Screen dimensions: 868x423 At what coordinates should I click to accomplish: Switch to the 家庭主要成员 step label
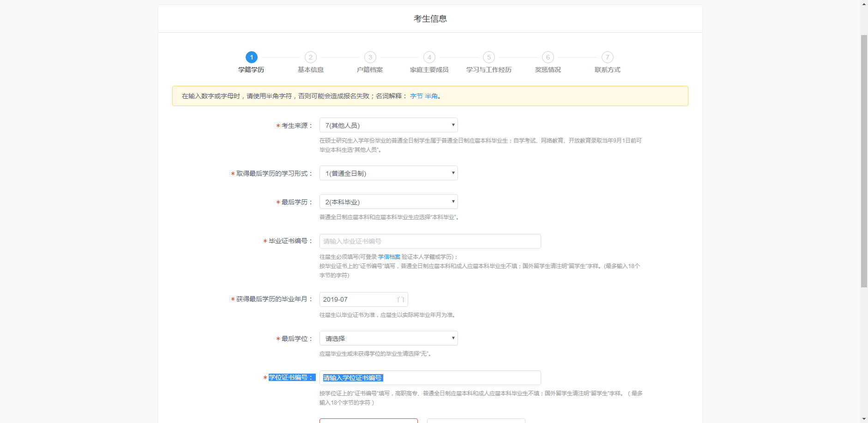click(x=429, y=70)
